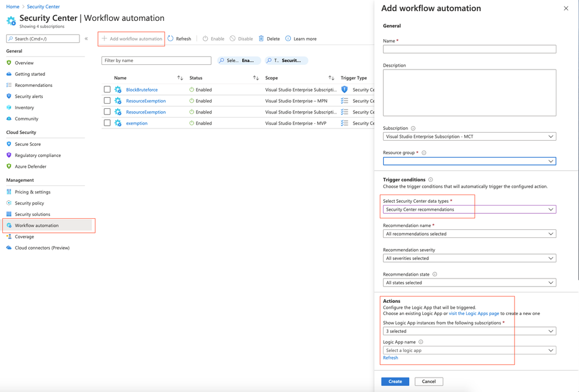
Task: Open the Recommendation state dropdown
Action: click(x=469, y=283)
